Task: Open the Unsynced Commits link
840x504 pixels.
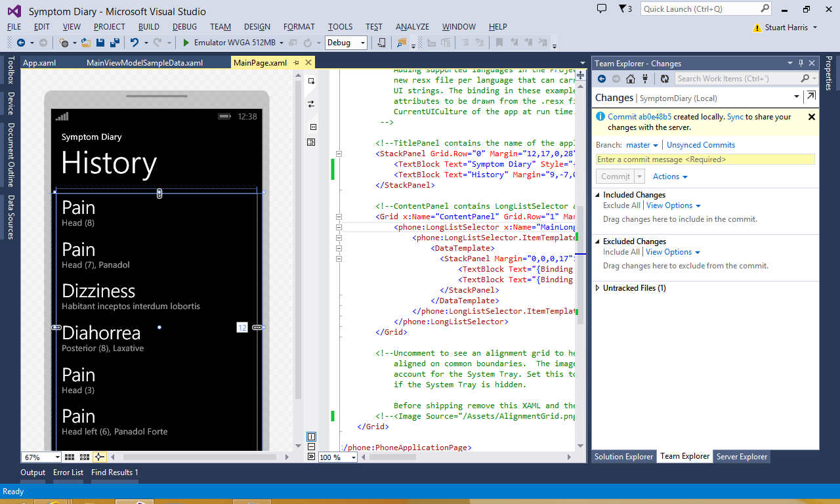Action: pos(700,145)
